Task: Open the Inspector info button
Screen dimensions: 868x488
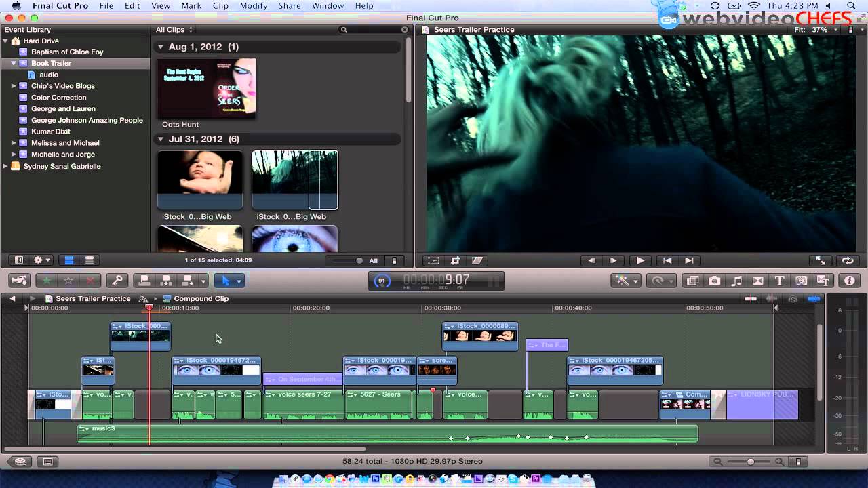Action: [x=849, y=280]
